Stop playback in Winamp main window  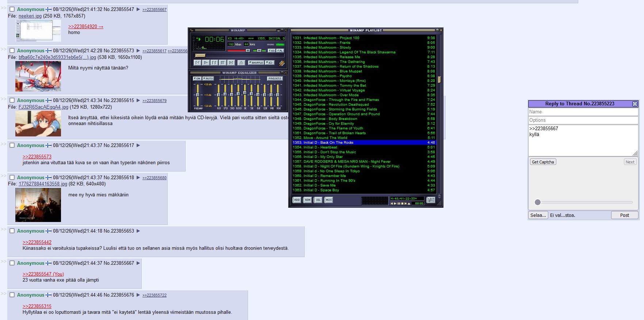(x=223, y=63)
